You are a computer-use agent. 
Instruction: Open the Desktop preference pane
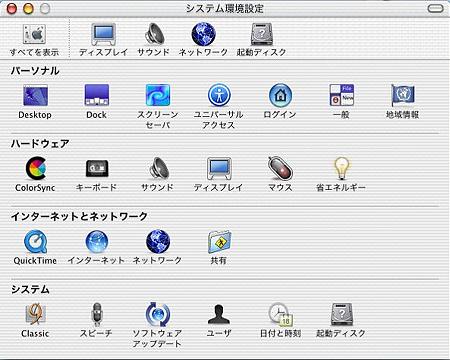click(x=35, y=95)
